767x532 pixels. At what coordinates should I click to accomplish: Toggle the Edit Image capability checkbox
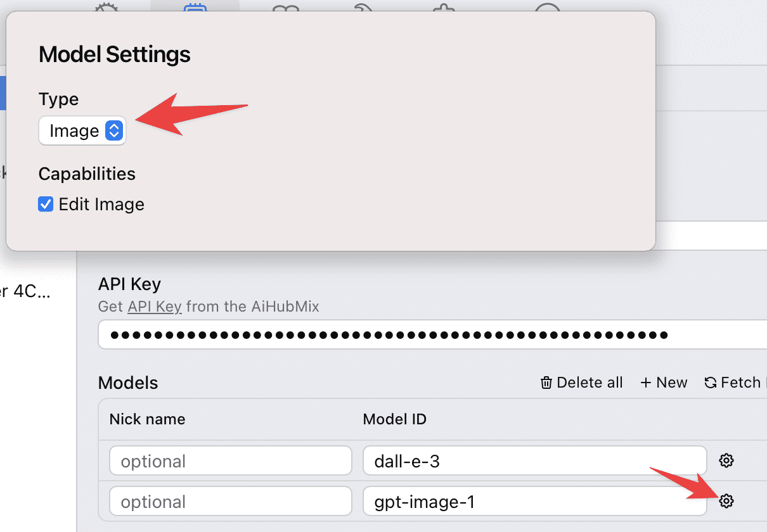46,204
